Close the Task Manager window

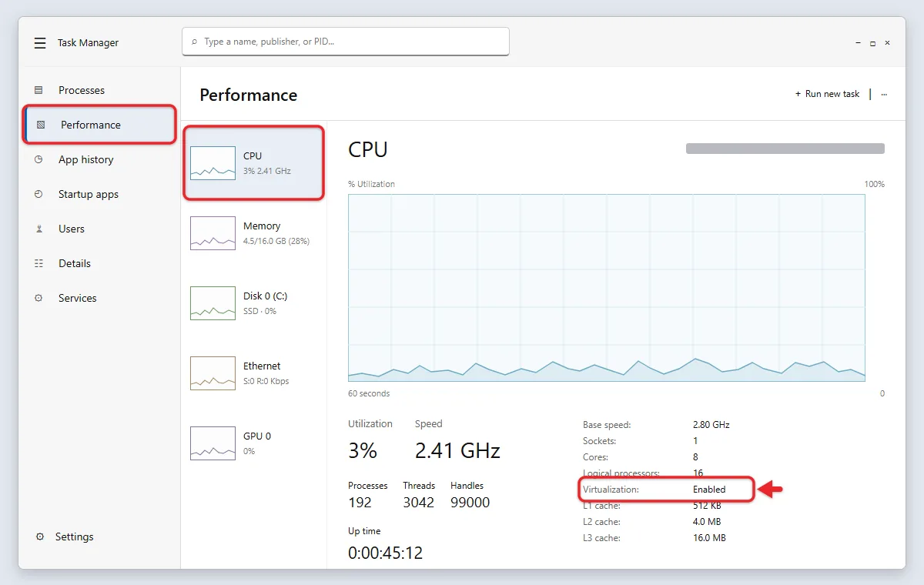(x=888, y=43)
